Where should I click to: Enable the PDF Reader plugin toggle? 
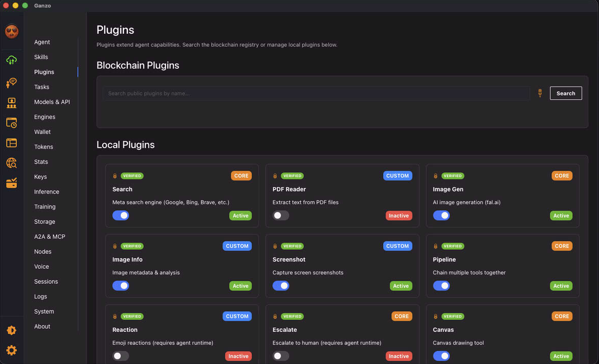(281, 215)
